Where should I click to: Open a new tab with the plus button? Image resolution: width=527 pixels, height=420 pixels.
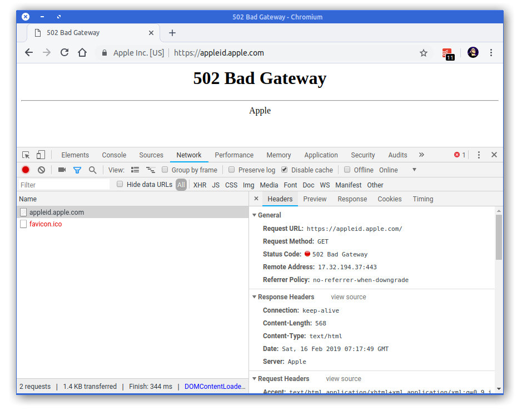point(172,33)
